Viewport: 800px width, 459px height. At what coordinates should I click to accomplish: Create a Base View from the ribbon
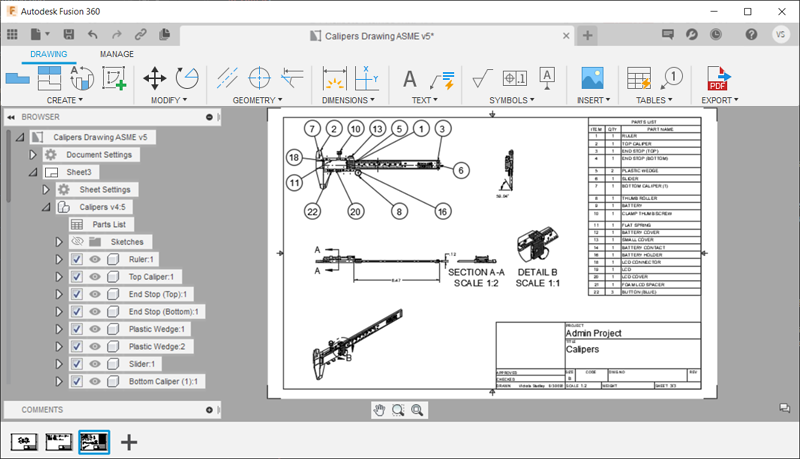pyautogui.click(x=17, y=78)
